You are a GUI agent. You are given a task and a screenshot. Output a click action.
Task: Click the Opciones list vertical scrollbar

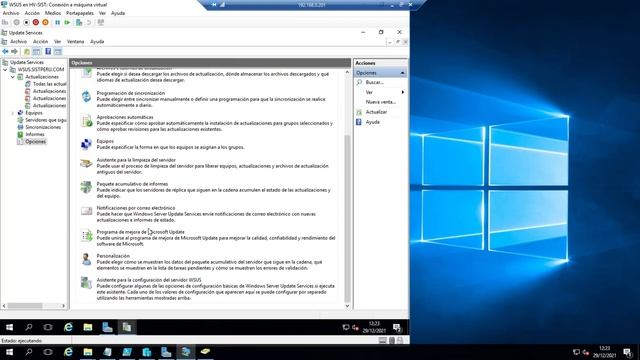[x=347, y=218]
